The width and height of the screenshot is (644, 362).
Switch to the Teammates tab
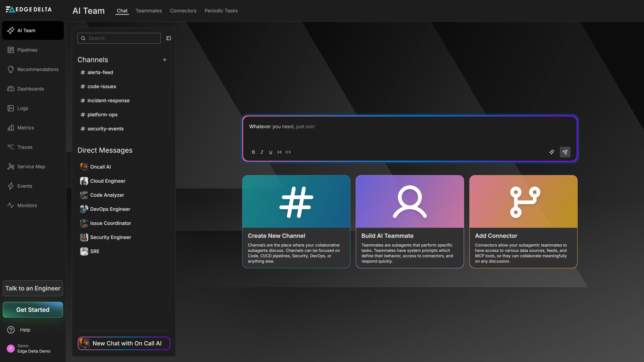coord(149,11)
